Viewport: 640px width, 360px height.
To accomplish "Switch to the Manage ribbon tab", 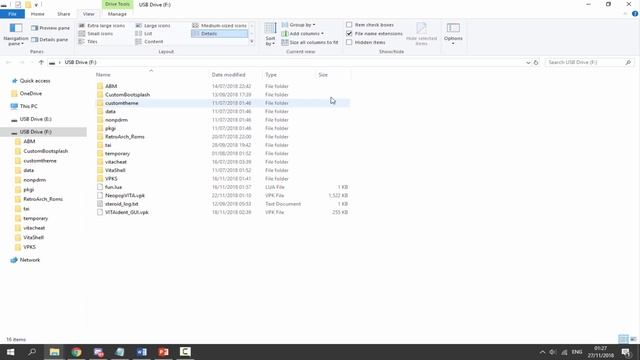I will [x=117, y=14].
